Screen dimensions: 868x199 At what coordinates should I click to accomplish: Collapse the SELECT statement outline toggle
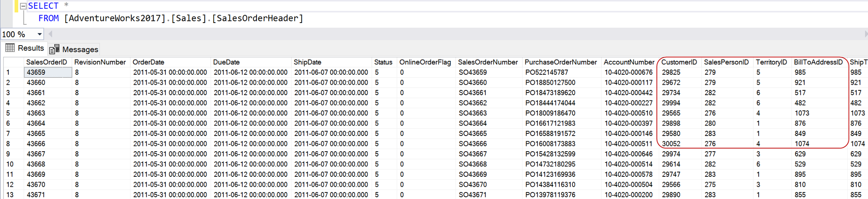coord(23,6)
